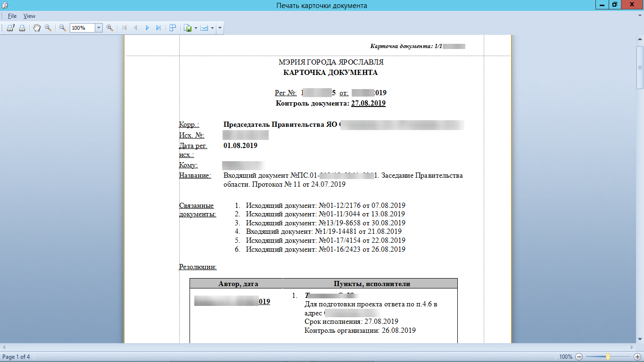Click the 'Page 1 of 4' status text
The image size is (644, 362).
(x=16, y=357)
